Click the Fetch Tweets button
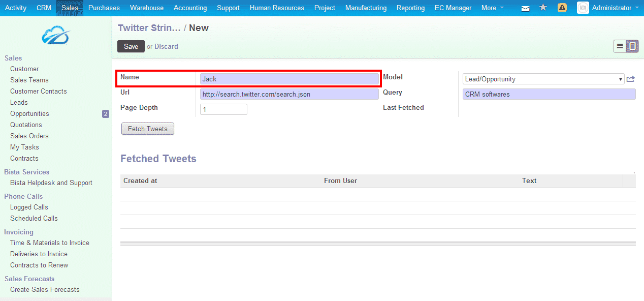The image size is (644, 301). (148, 129)
